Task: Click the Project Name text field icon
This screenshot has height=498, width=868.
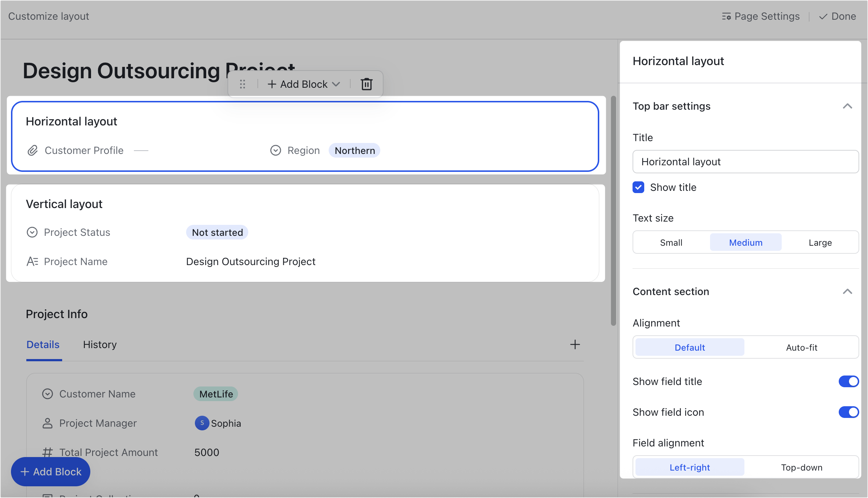Action: (32, 261)
